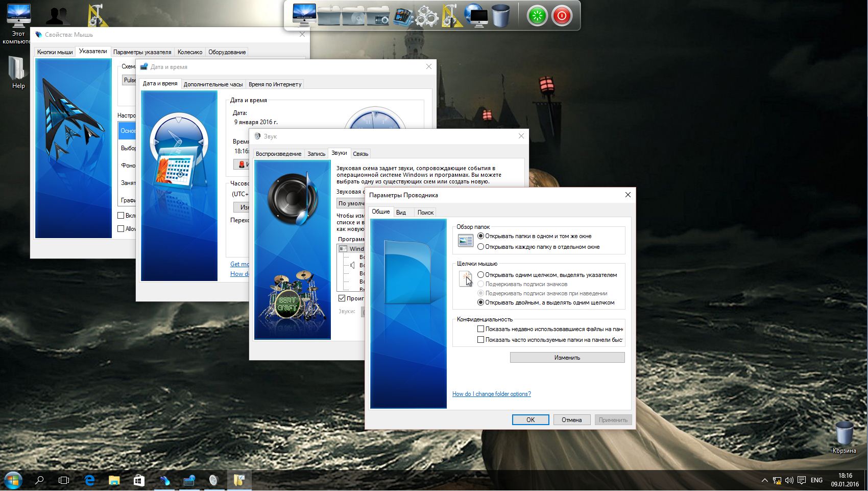Open 'How do I change folder options?' link

(491, 394)
